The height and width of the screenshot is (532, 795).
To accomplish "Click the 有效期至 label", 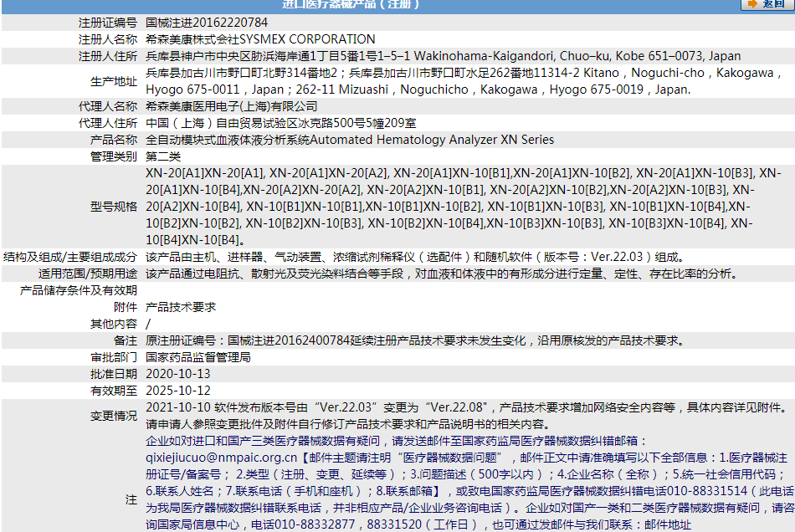I will [x=114, y=391].
